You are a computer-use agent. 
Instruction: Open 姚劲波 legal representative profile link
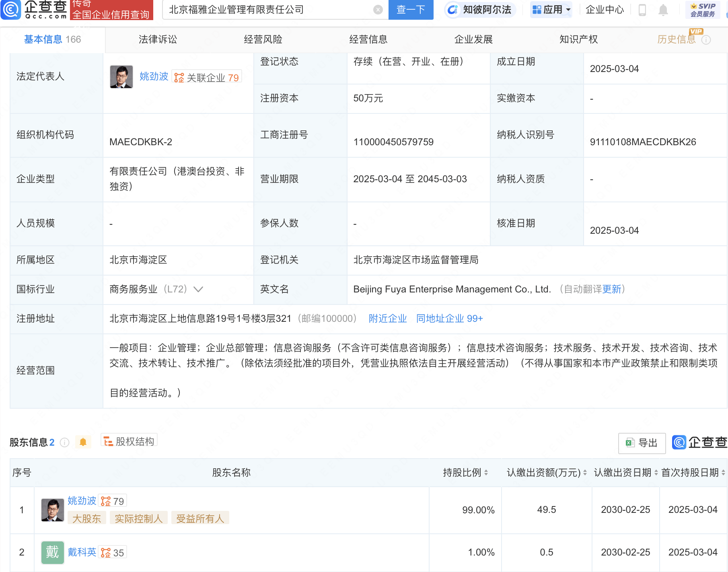154,76
